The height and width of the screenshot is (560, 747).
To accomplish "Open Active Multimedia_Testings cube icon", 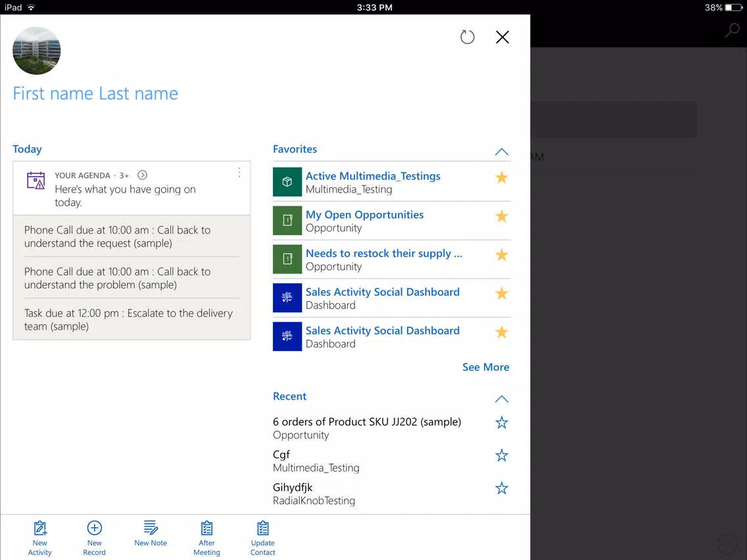I will coord(287,182).
